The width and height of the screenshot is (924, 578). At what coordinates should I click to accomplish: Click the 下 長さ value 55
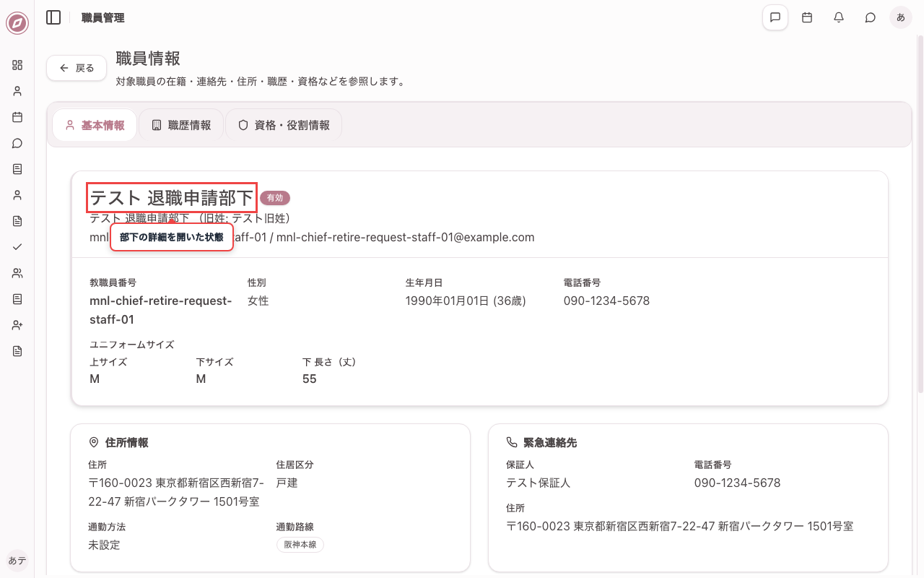point(310,379)
